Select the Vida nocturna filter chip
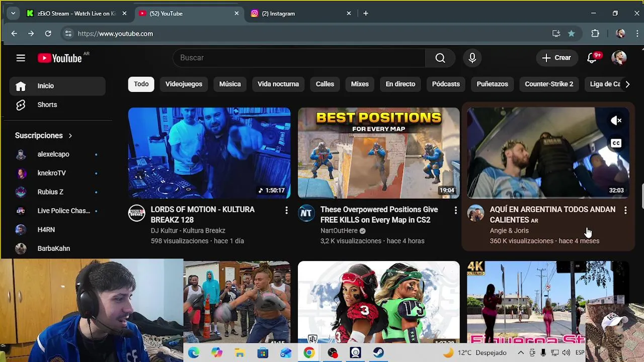 pos(278,84)
